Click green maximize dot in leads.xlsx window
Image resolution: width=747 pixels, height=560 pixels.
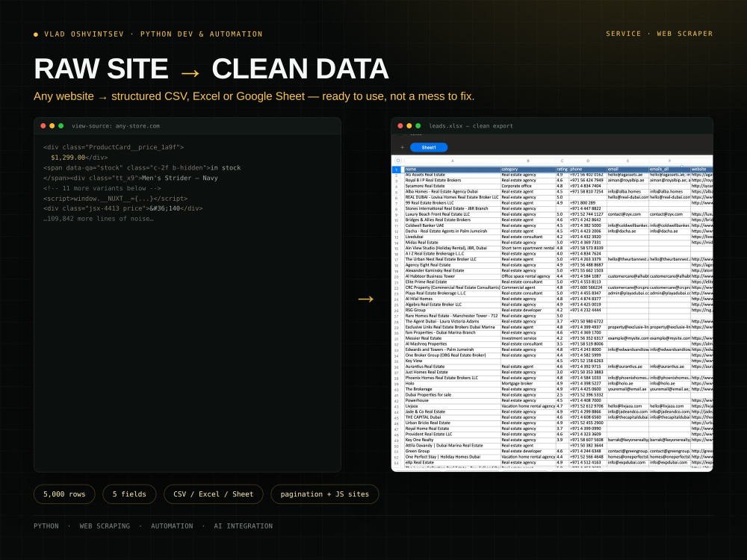(418, 126)
